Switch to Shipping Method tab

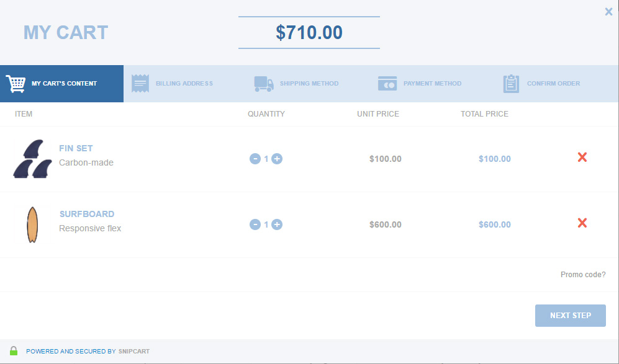(309, 84)
